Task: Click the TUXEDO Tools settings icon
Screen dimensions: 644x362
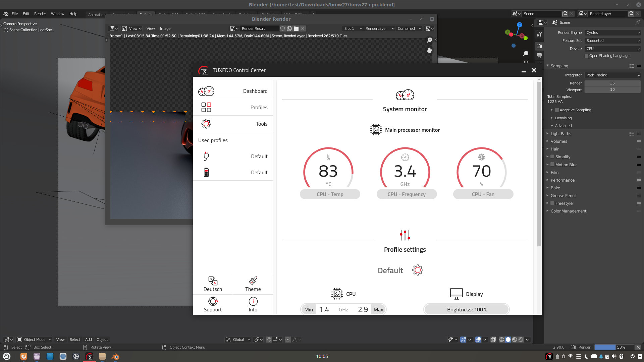Action: click(x=206, y=124)
